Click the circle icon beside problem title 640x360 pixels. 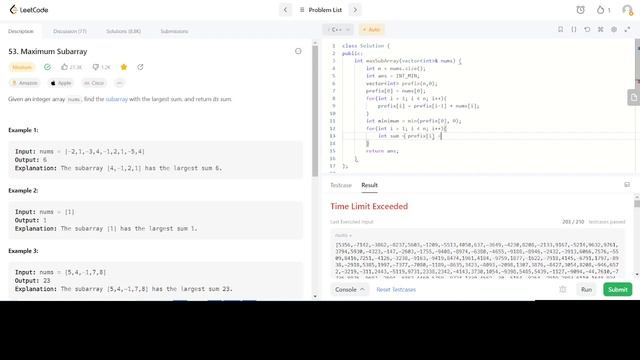pos(298,51)
